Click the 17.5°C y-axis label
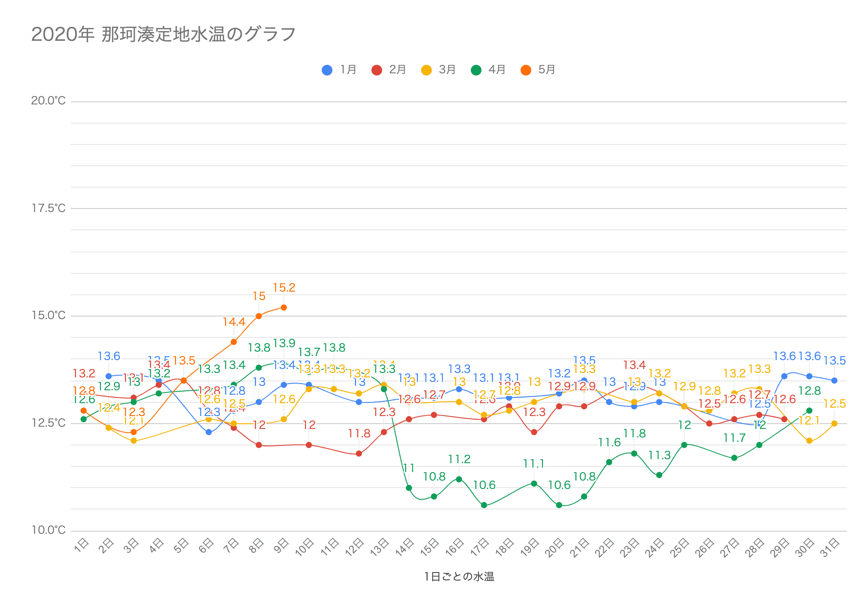 click(48, 208)
